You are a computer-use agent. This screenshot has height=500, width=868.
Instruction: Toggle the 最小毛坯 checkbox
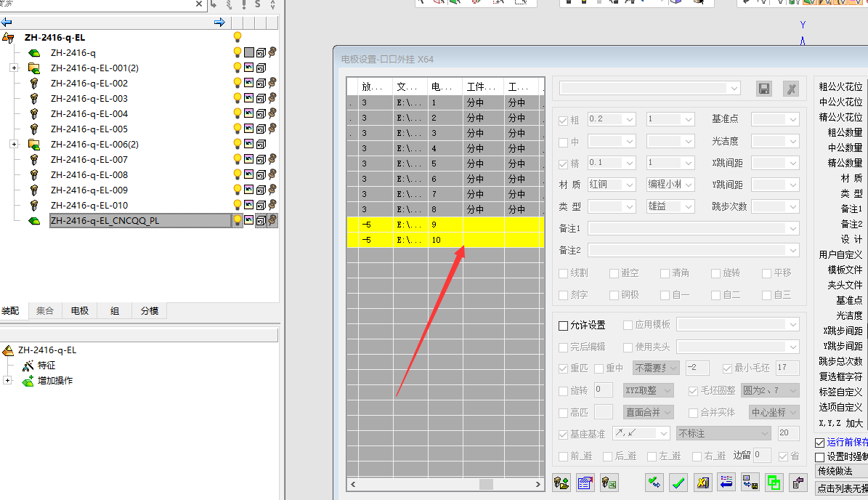click(x=727, y=368)
